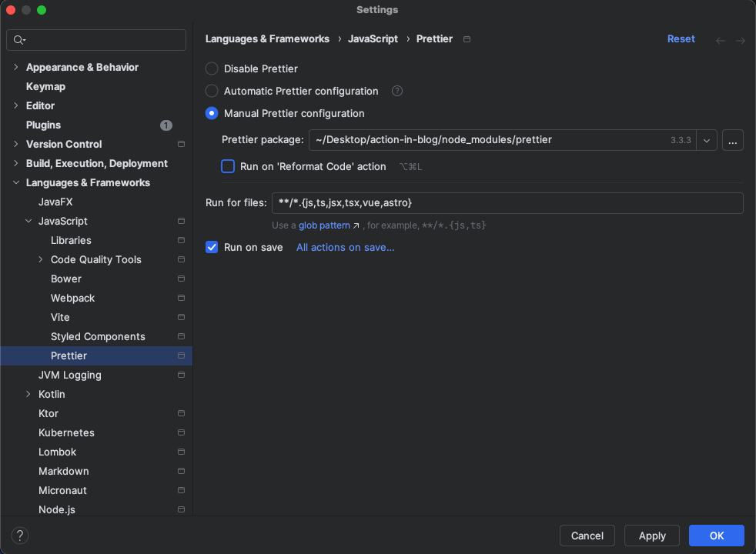Click the search magnifier icon in settings

pyautogui.click(x=19, y=40)
